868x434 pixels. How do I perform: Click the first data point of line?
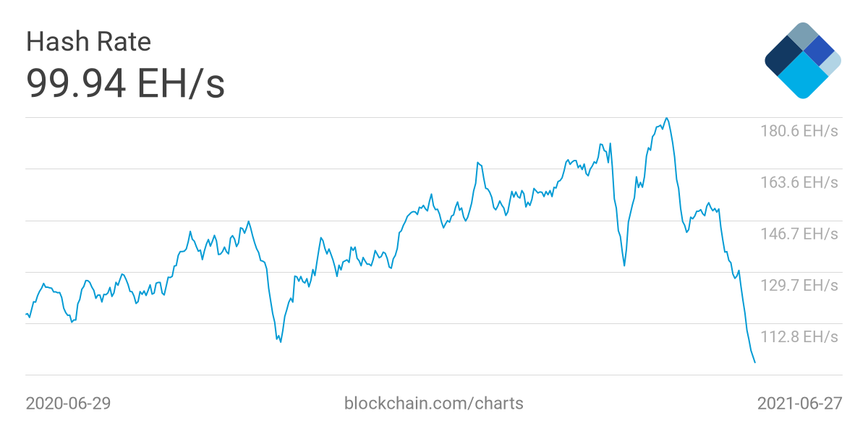pyautogui.click(x=27, y=314)
